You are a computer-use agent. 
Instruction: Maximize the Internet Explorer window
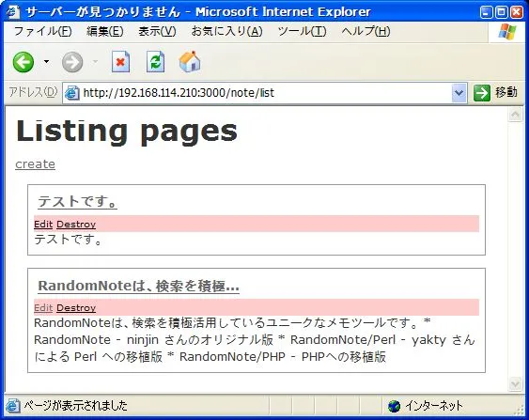tap(502, 12)
